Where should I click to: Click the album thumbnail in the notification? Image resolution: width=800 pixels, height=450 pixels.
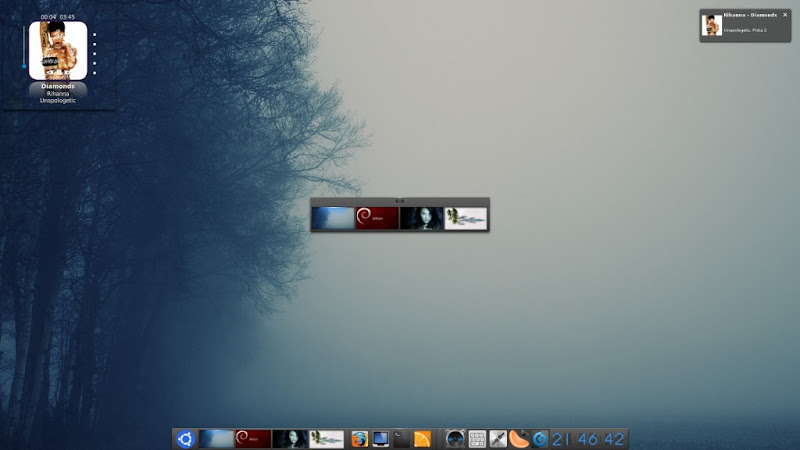(712, 25)
